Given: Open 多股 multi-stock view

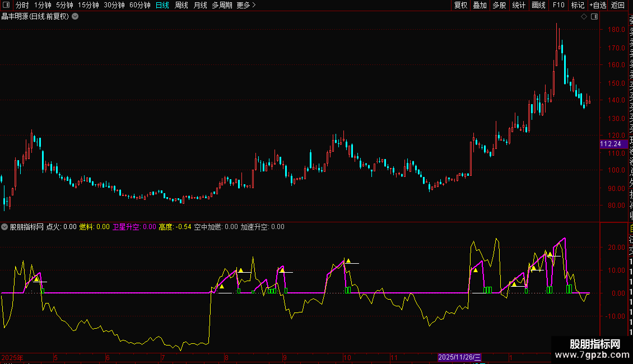Looking at the screenshot, I should [499, 5].
